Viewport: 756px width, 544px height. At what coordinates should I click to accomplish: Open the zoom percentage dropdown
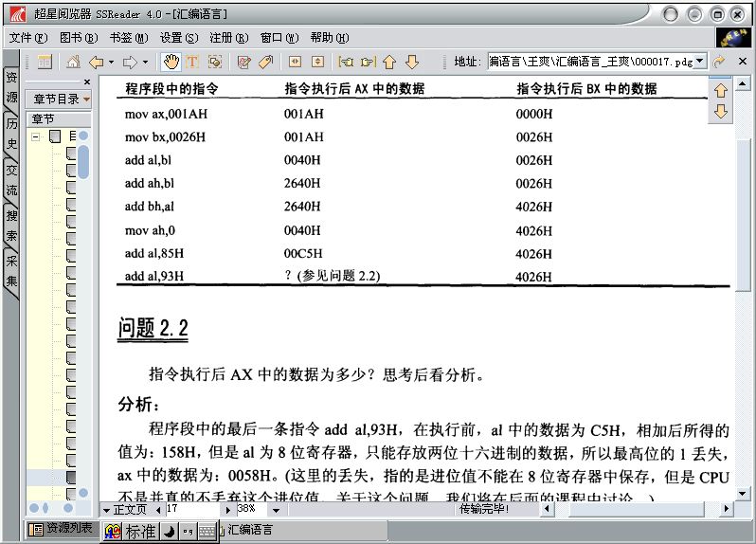pos(276,509)
